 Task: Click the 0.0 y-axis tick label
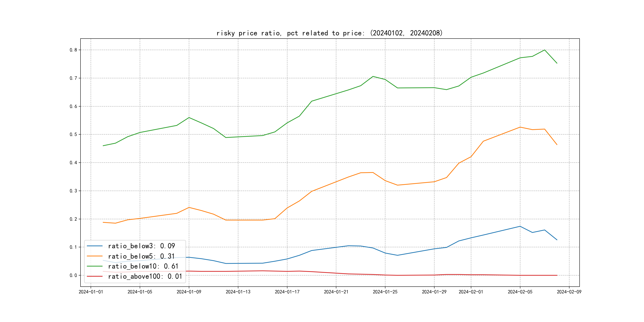coord(73,275)
